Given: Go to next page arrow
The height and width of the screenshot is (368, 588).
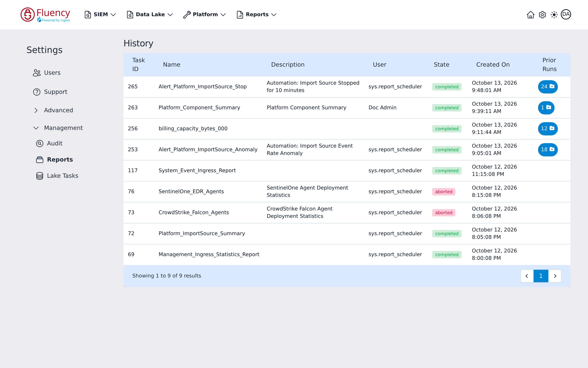Looking at the screenshot, I should (555, 276).
